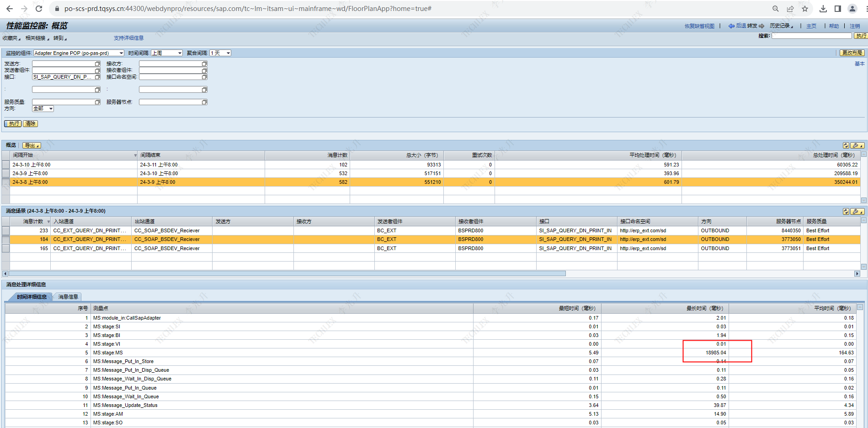868x428 pixels.
Task: Open wrench settings icon in 消息场景 table header
Action: pos(857,211)
